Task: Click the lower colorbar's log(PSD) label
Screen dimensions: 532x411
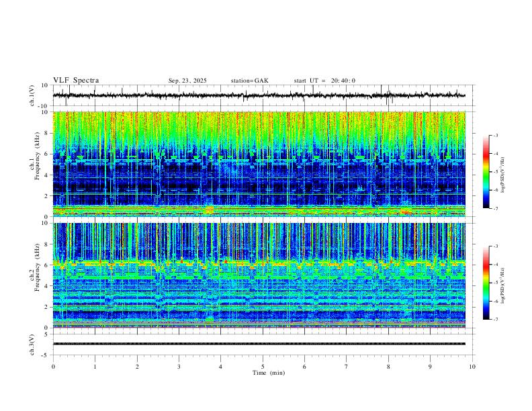Action: pos(502,285)
